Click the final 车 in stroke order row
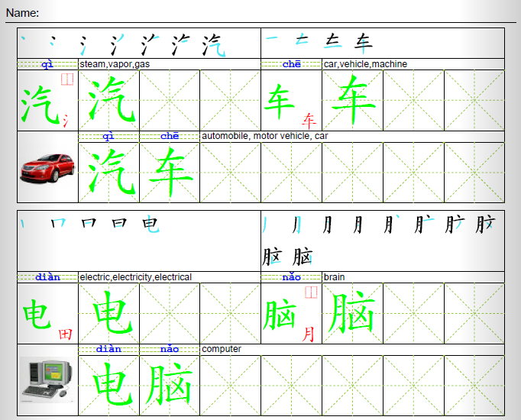Screen dimensions: 521x420 (363, 44)
